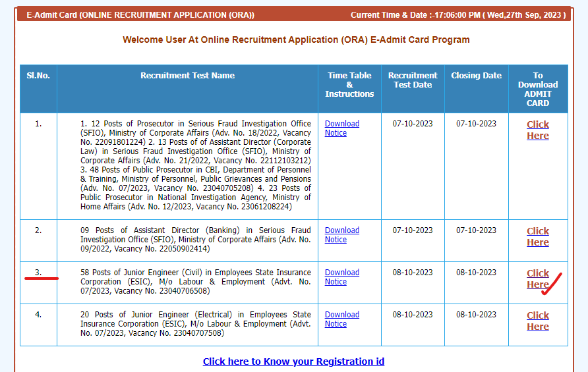Open Download Notice link for row 1
Image resolution: width=588 pixels, height=372 pixels.
341,128
